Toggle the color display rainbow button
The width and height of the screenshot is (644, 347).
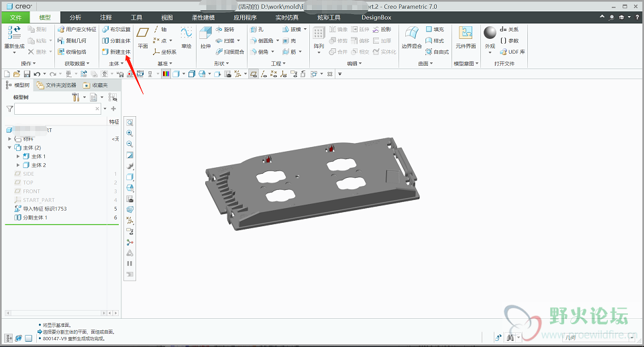coord(167,74)
